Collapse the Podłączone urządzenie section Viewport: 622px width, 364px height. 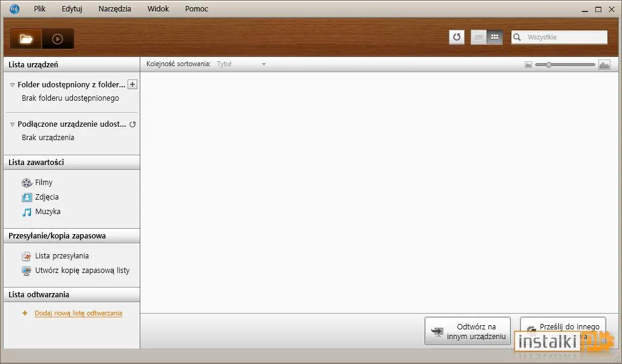(12, 124)
